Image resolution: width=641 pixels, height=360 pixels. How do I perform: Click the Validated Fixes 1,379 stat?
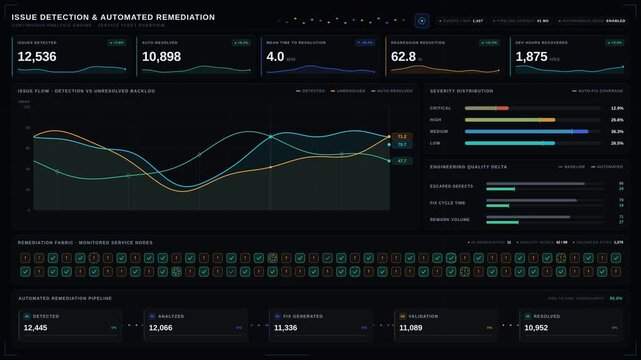598,242
